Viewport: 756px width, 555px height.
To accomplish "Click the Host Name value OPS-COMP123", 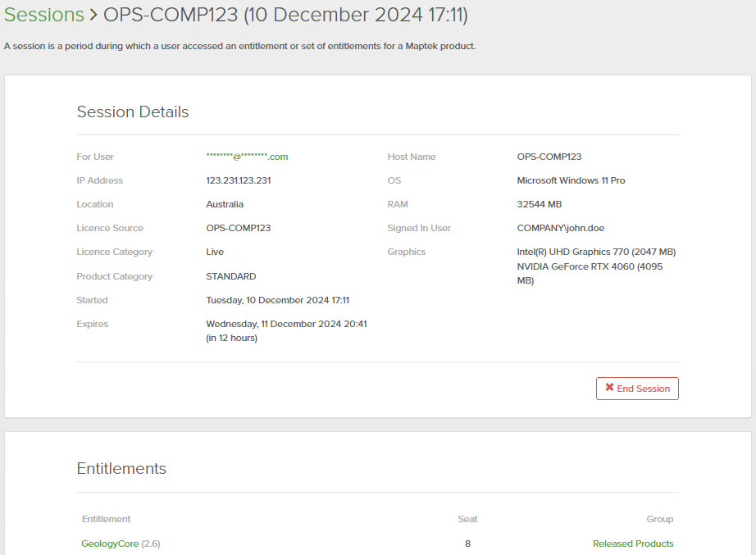I will [549, 157].
